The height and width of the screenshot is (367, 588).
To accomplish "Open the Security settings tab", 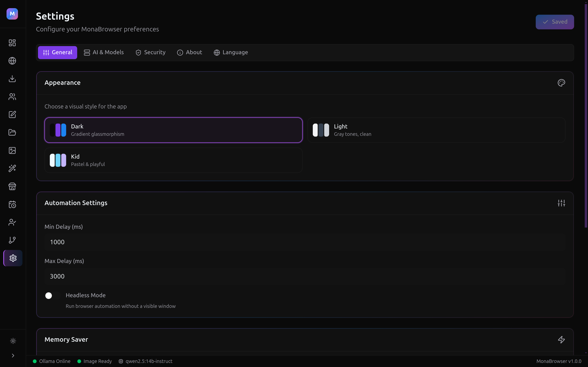I will click(150, 52).
